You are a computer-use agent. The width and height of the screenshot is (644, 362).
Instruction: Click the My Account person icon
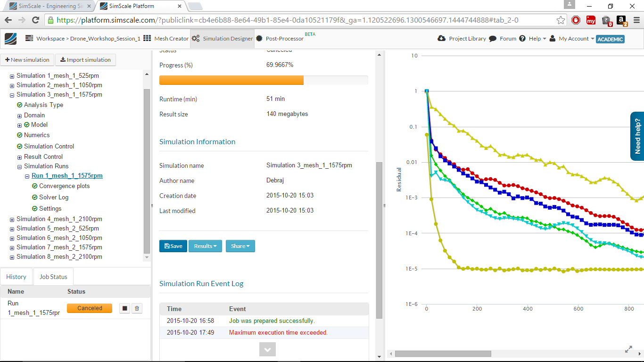552,39
